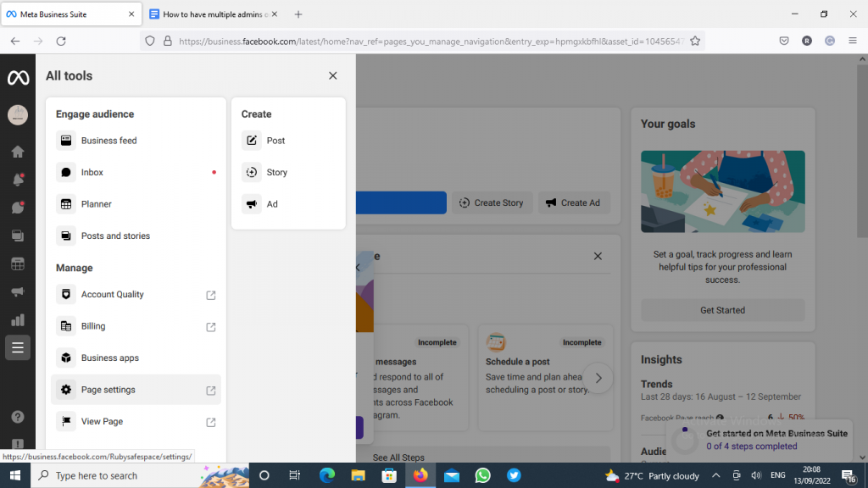This screenshot has width=868, height=488.
Task: Open help question mark in sidebar
Action: point(18,417)
